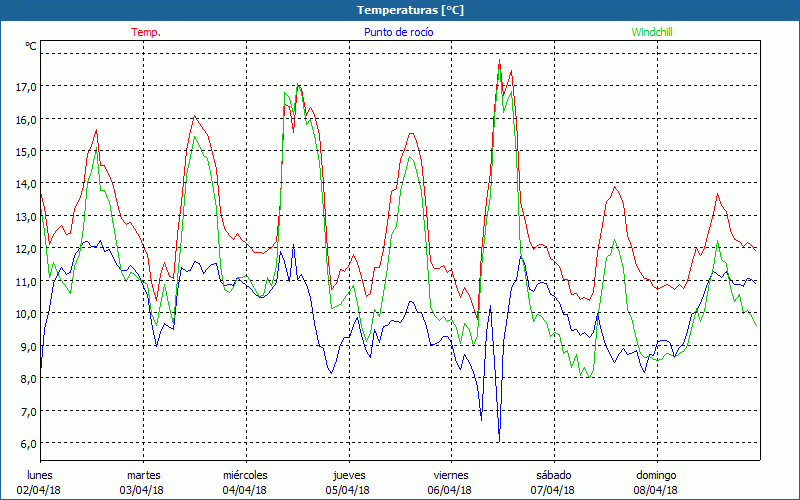
Task: Select the sábado day label
Action: (553, 474)
